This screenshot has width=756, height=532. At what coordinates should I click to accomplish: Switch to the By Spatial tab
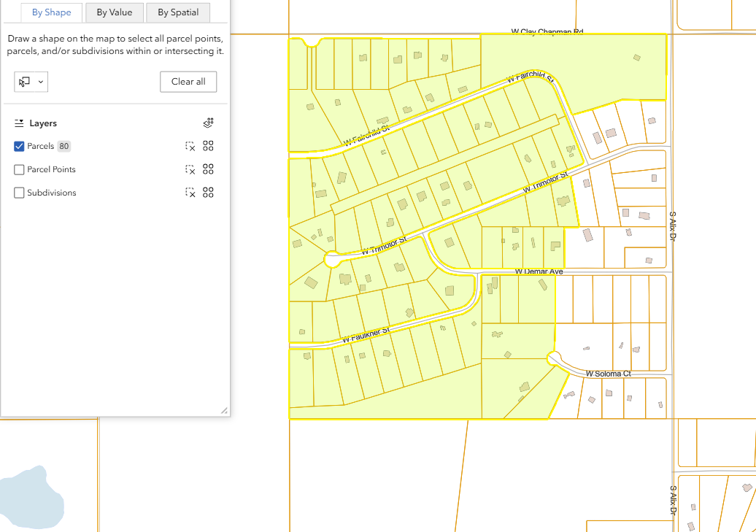coord(177,12)
